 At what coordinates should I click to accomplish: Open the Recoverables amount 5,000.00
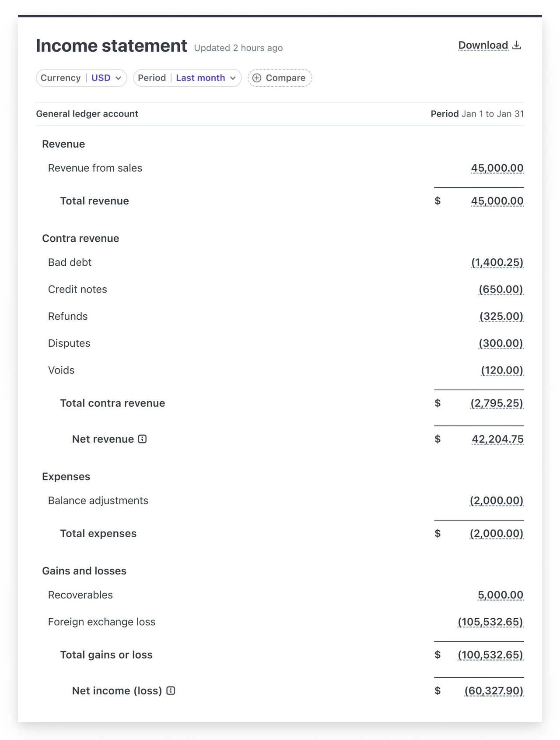500,595
